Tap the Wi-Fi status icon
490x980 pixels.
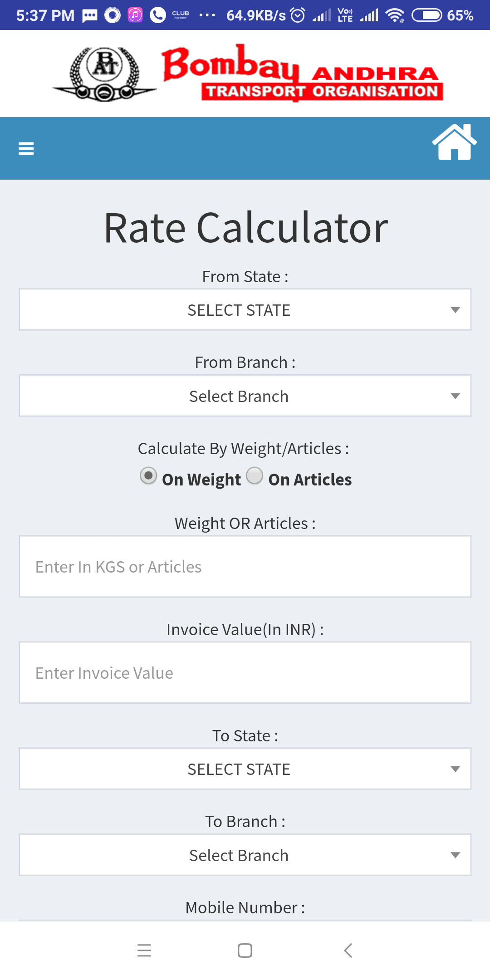pos(395,15)
